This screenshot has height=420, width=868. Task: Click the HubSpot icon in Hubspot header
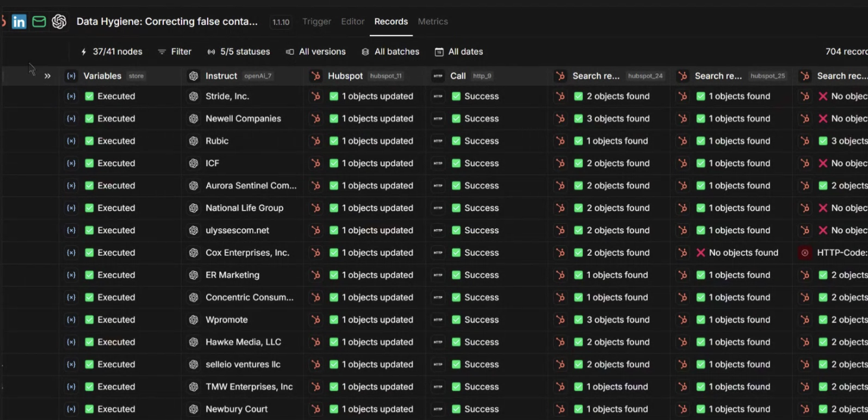pos(316,76)
